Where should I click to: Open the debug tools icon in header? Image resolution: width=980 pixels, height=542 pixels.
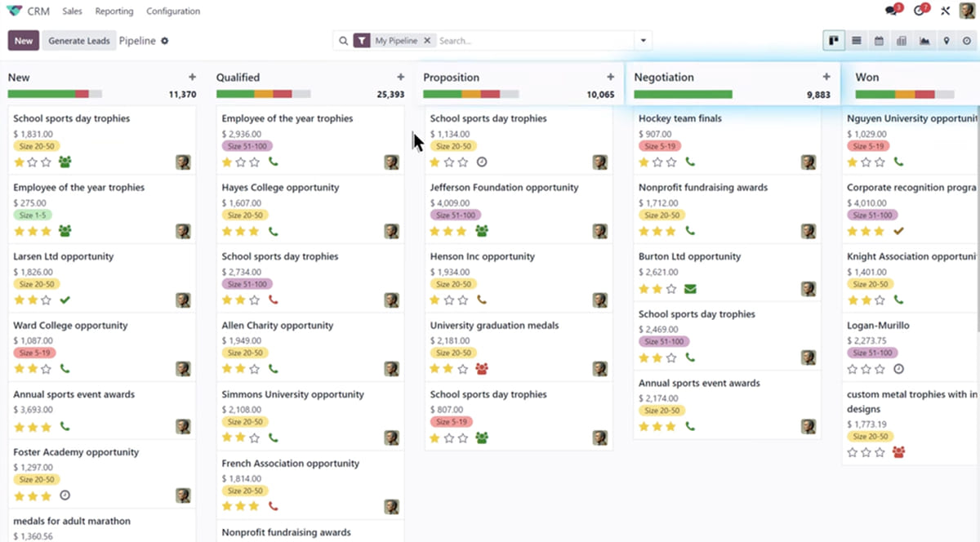[x=946, y=11]
